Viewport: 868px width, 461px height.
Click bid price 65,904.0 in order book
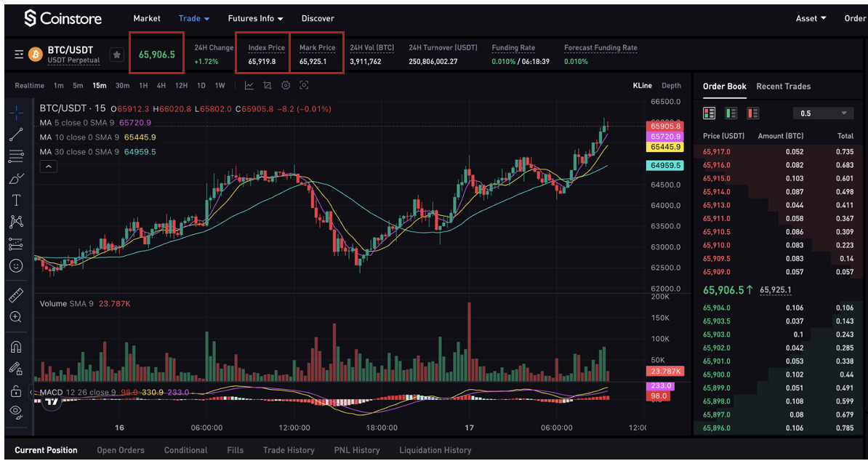[x=716, y=308]
